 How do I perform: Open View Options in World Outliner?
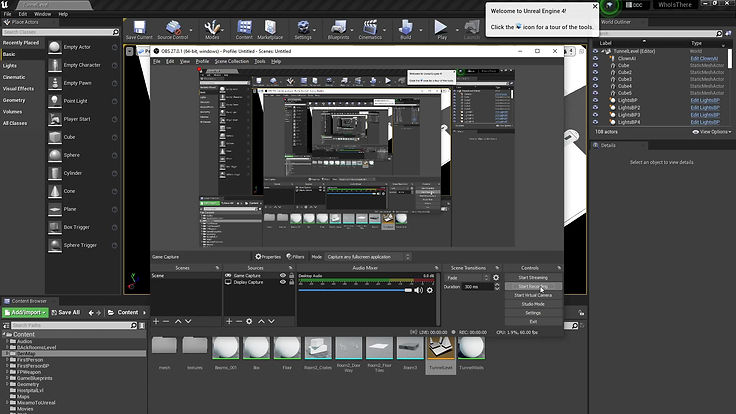[x=712, y=132]
